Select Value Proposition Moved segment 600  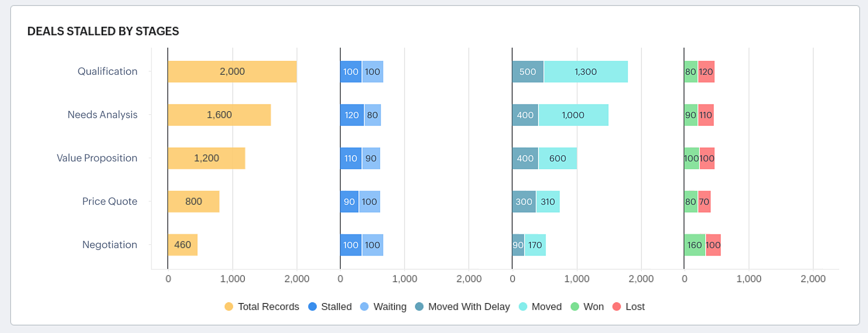558,158
